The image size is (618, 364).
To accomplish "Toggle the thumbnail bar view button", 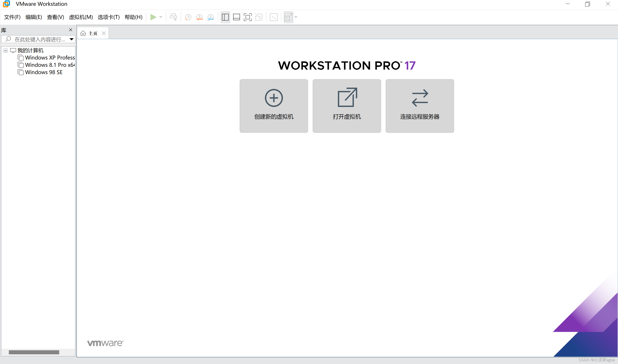I will pos(236,17).
